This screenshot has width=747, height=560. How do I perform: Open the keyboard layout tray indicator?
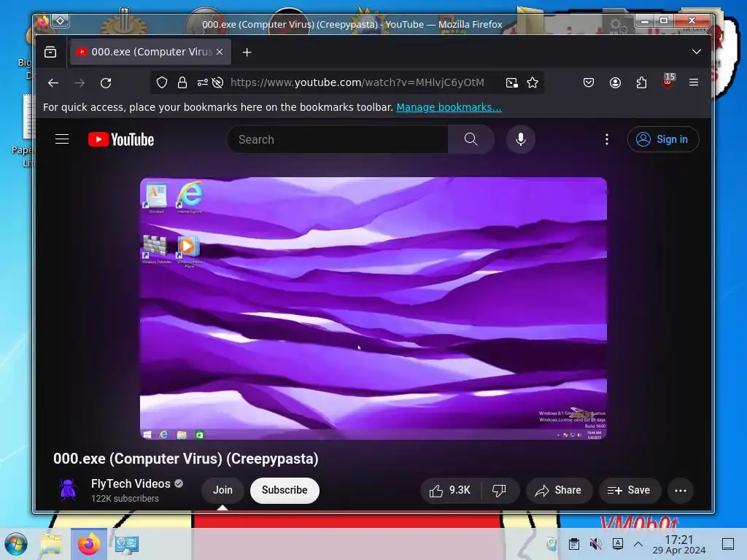[x=618, y=544]
